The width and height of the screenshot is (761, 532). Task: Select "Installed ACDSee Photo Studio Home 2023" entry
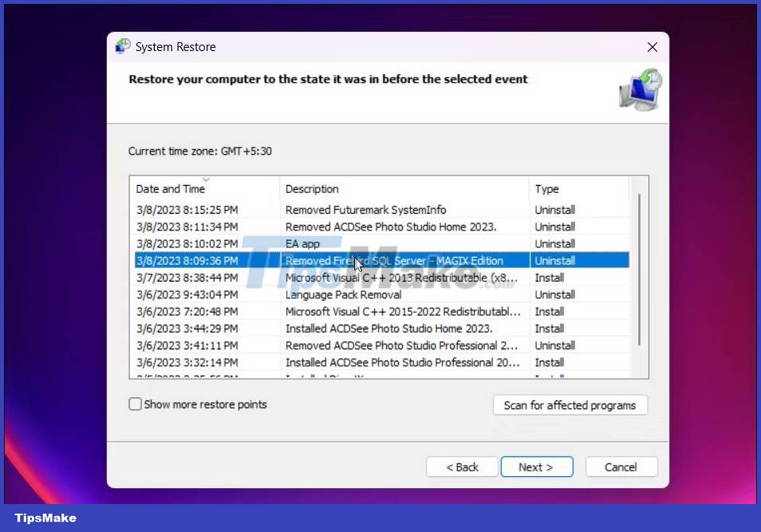point(359,328)
